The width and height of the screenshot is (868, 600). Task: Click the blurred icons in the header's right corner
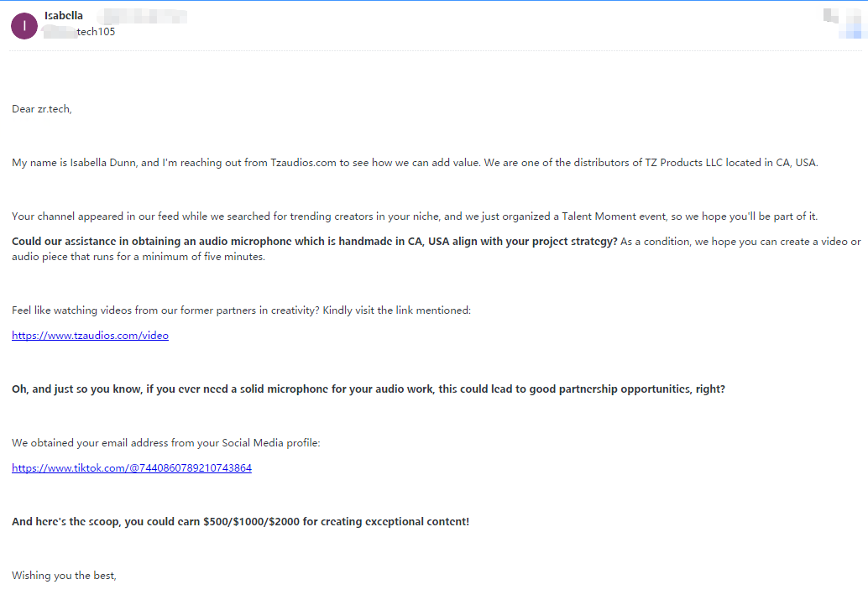[x=842, y=21]
